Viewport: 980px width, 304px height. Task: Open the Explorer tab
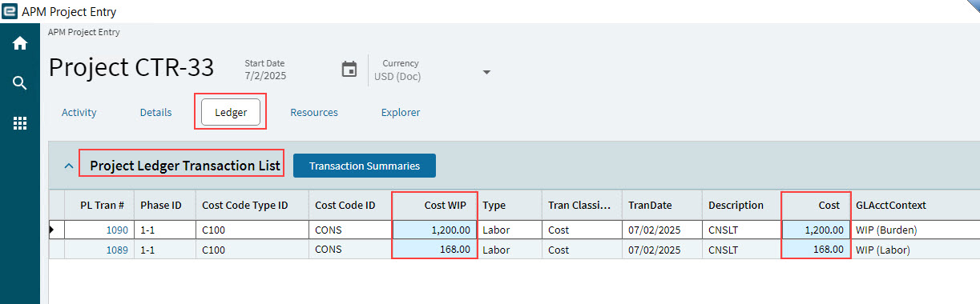(401, 113)
